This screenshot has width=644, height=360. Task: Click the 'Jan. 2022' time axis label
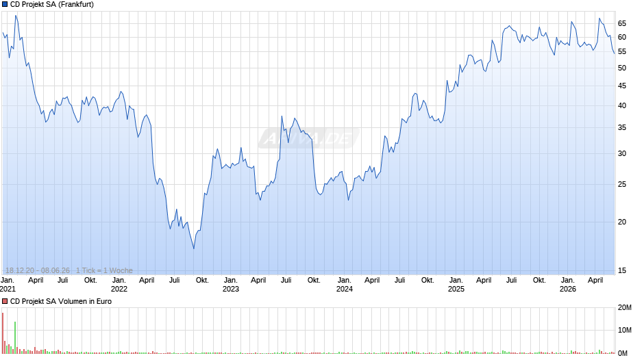pyautogui.click(x=119, y=285)
